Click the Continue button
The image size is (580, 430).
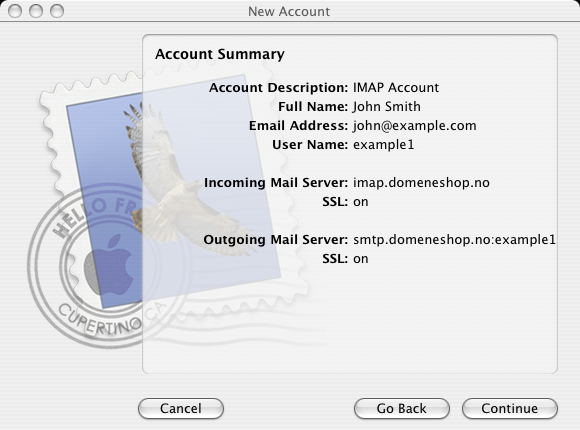[x=510, y=409]
